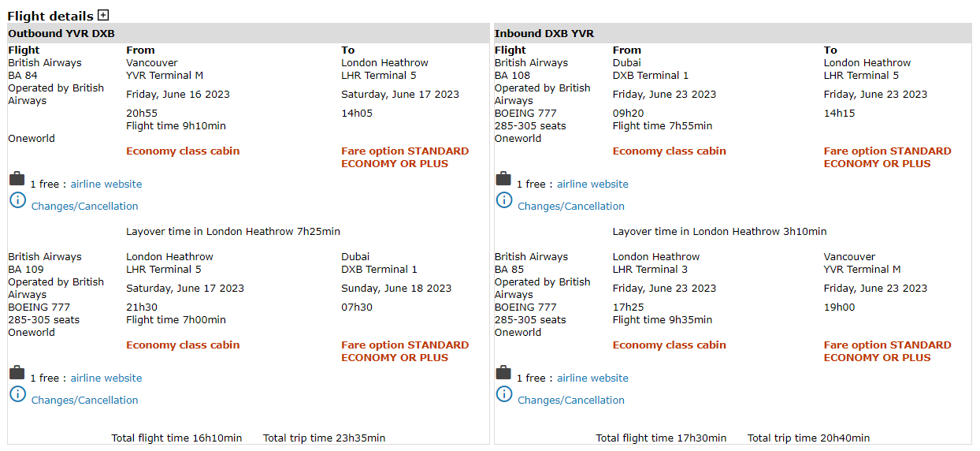Open airline website link for BA 108
Image resolution: width=980 pixels, height=451 pixels.
coord(592,184)
